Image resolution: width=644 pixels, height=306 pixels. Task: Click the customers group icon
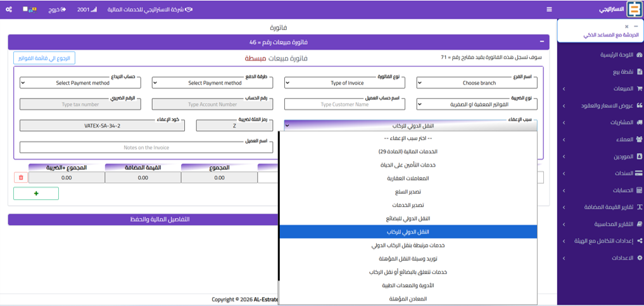coord(639,140)
